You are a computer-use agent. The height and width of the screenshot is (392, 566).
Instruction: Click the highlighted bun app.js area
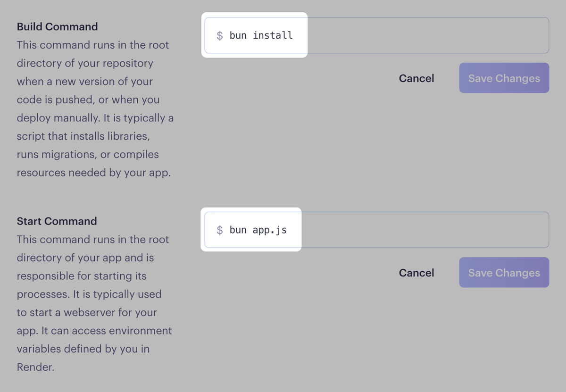[251, 230]
